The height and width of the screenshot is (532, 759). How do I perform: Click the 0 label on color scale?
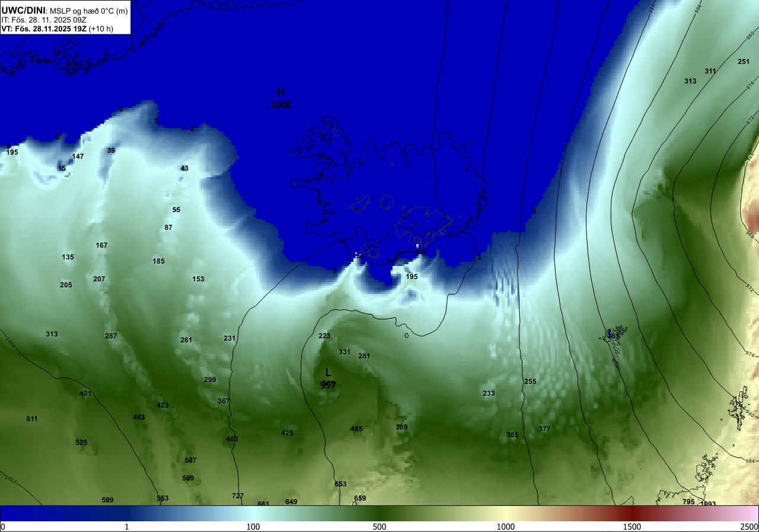click(x=3, y=527)
